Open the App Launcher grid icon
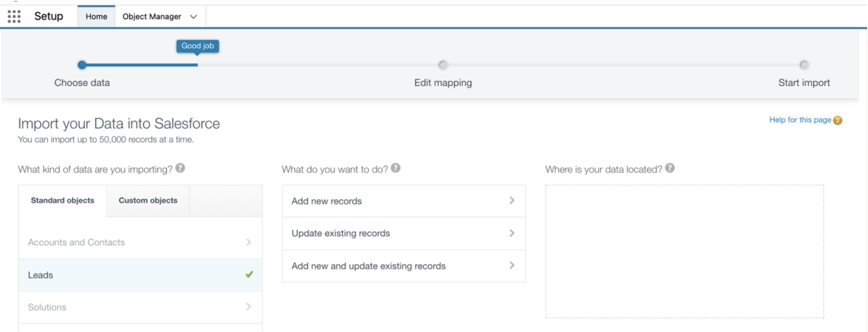Viewport: 868px width, 332px height. click(x=14, y=17)
